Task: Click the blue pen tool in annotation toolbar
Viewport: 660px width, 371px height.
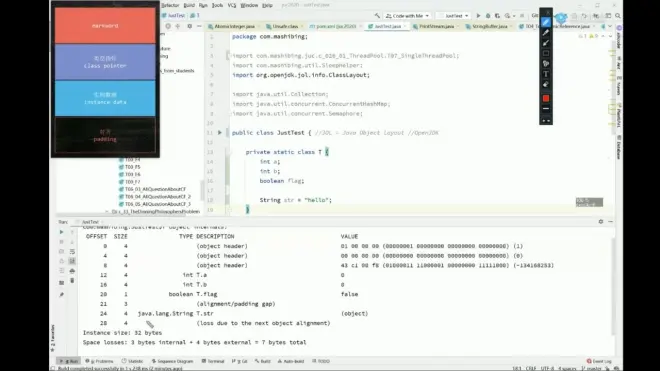Action: [546, 22]
